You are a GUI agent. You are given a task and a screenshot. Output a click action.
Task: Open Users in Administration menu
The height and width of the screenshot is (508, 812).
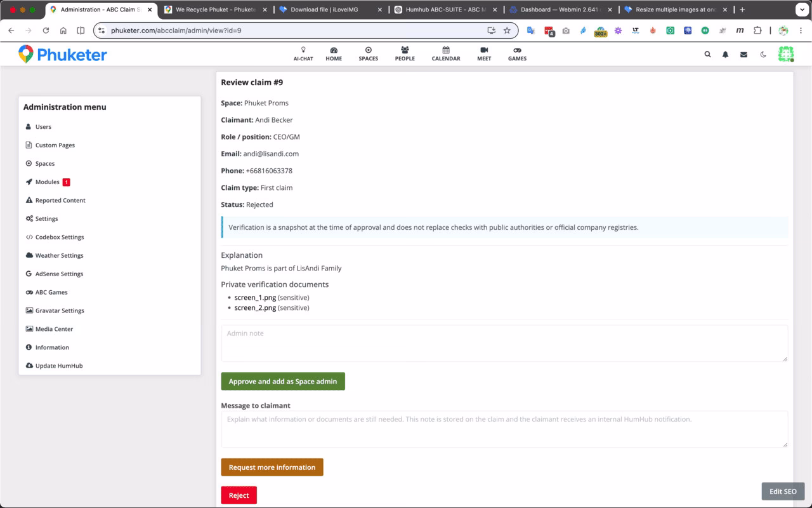[x=43, y=127]
